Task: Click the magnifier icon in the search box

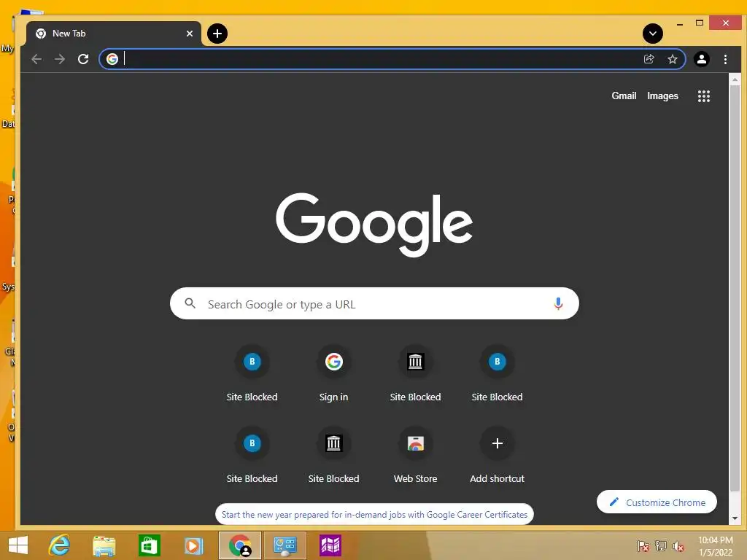Action: pyautogui.click(x=190, y=303)
